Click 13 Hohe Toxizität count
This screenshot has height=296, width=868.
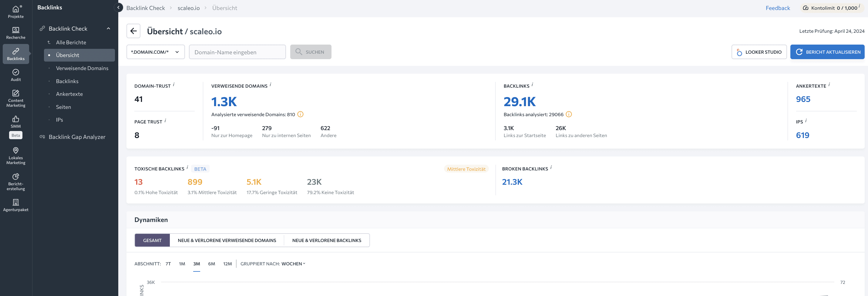point(139,182)
